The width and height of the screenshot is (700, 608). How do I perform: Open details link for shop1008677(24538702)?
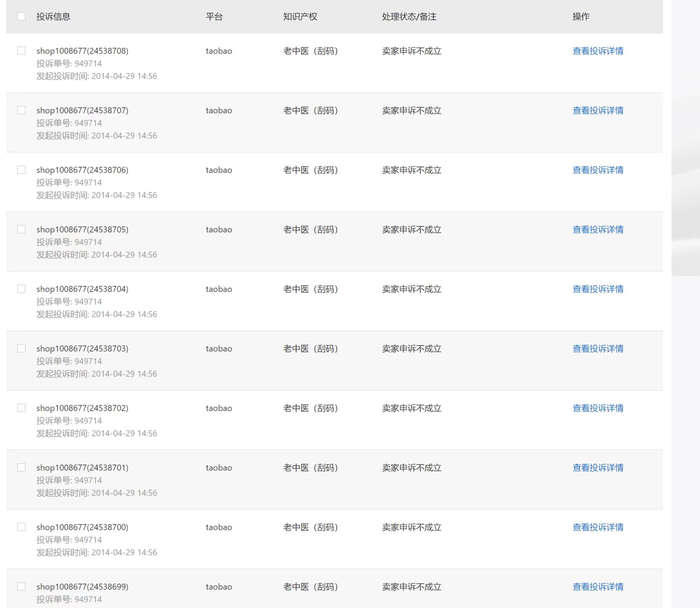point(598,408)
